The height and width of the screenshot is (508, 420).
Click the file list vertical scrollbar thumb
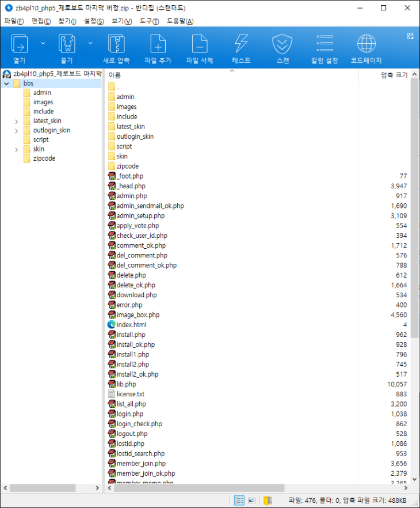pos(414,208)
